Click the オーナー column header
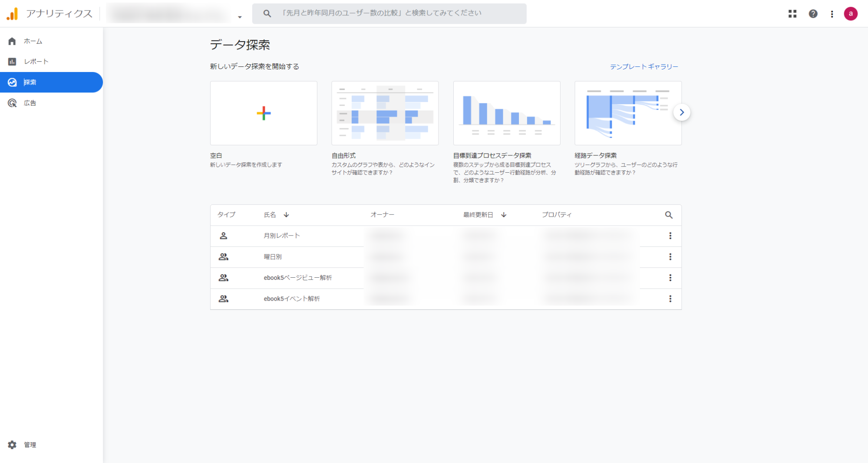868x463 pixels. coord(382,215)
